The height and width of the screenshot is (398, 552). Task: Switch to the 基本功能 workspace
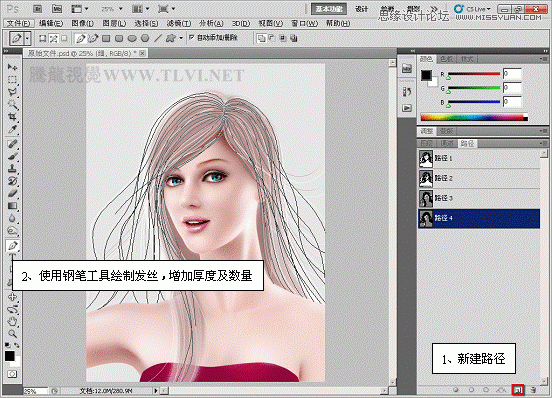(329, 9)
